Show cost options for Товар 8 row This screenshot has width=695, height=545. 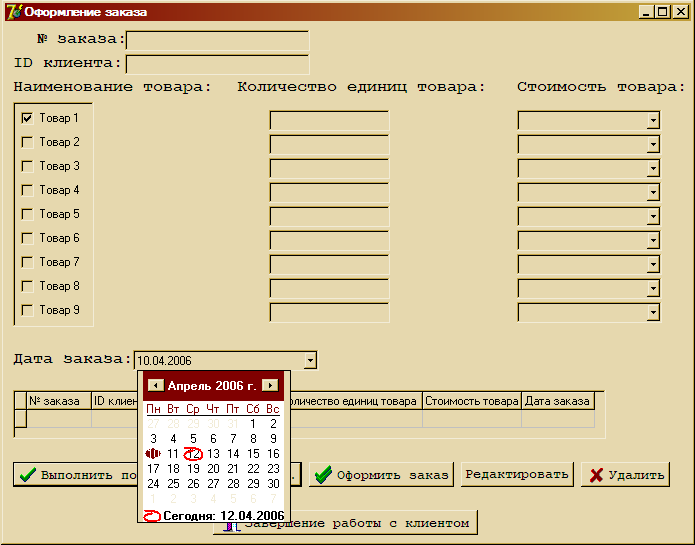tap(653, 288)
